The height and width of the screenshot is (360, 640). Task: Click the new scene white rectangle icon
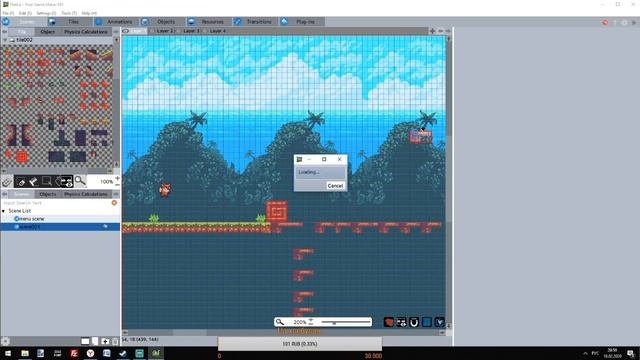85,341
